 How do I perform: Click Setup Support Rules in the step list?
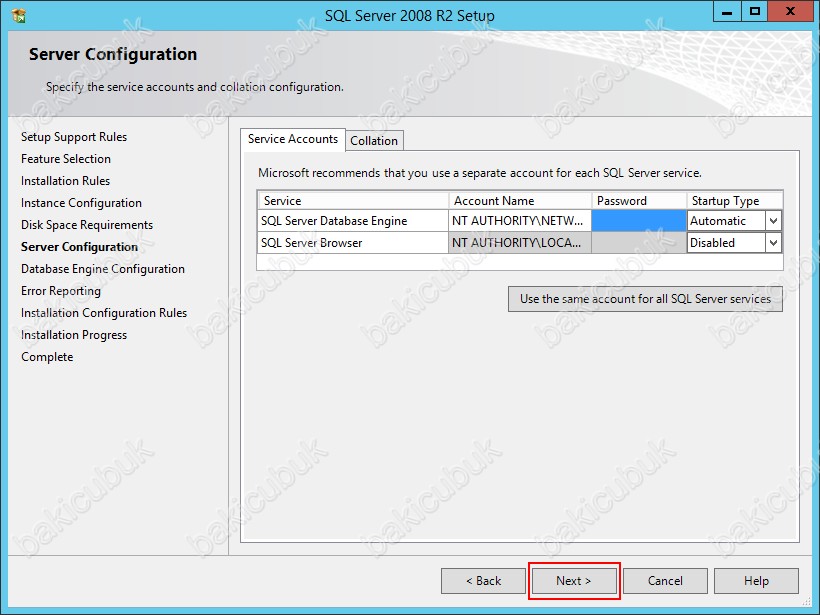click(74, 137)
